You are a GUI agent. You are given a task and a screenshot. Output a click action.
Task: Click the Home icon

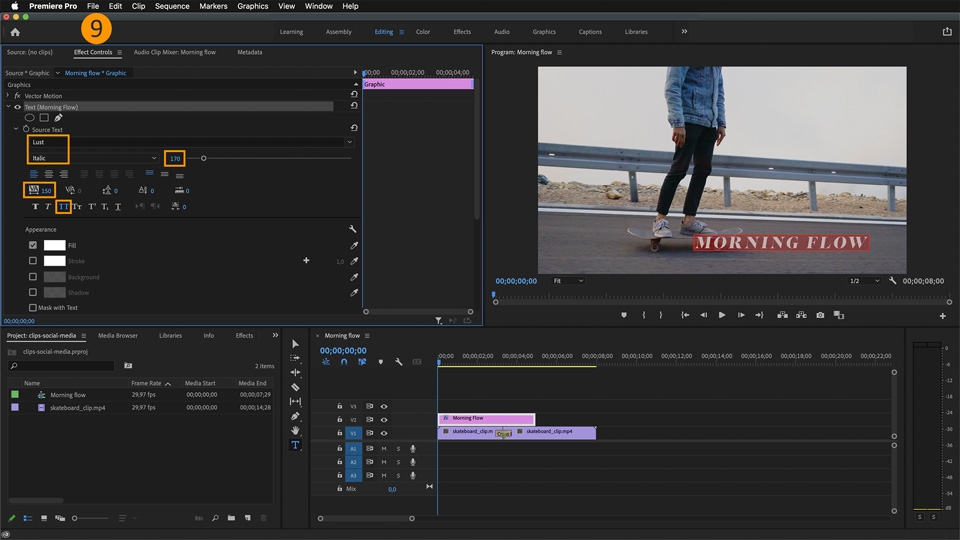[15, 32]
